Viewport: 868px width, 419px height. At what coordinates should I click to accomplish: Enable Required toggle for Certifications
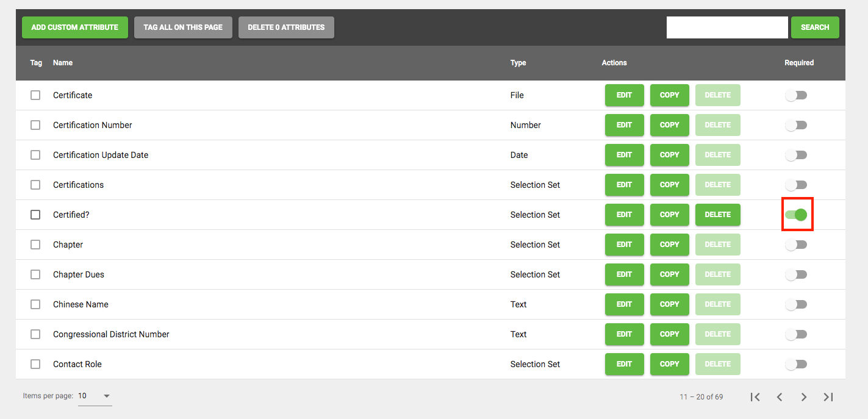[x=796, y=185]
